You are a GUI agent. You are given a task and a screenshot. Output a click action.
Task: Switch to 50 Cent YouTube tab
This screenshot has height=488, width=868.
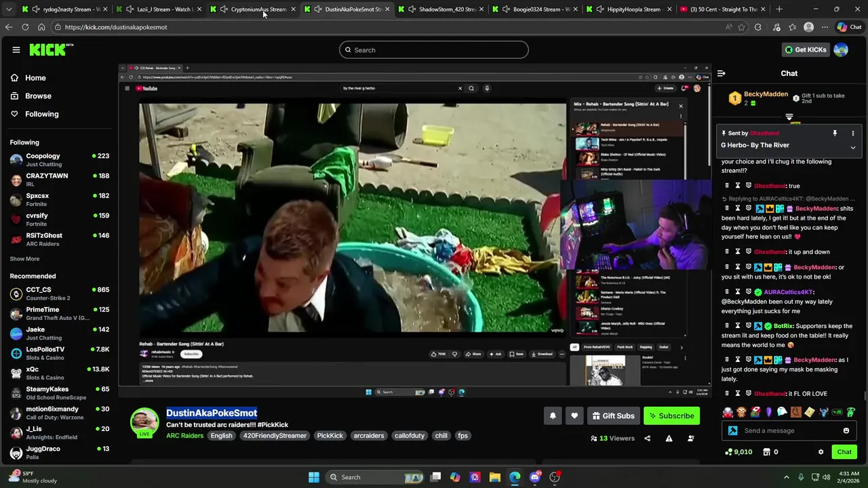723,9
